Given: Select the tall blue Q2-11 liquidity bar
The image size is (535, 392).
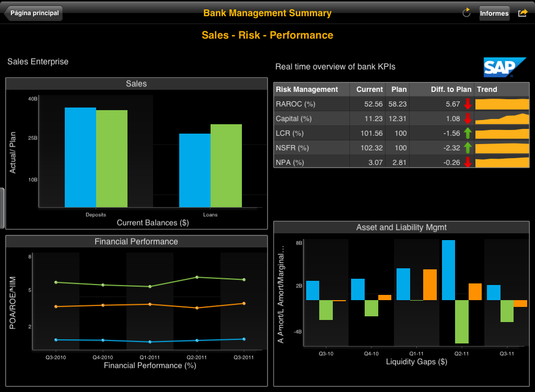Looking at the screenshot, I should click(448, 270).
